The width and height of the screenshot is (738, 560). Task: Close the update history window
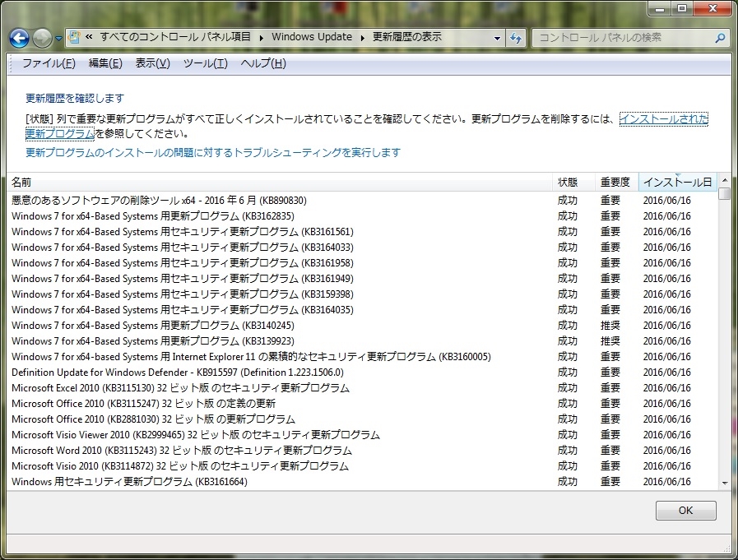tap(712, 8)
